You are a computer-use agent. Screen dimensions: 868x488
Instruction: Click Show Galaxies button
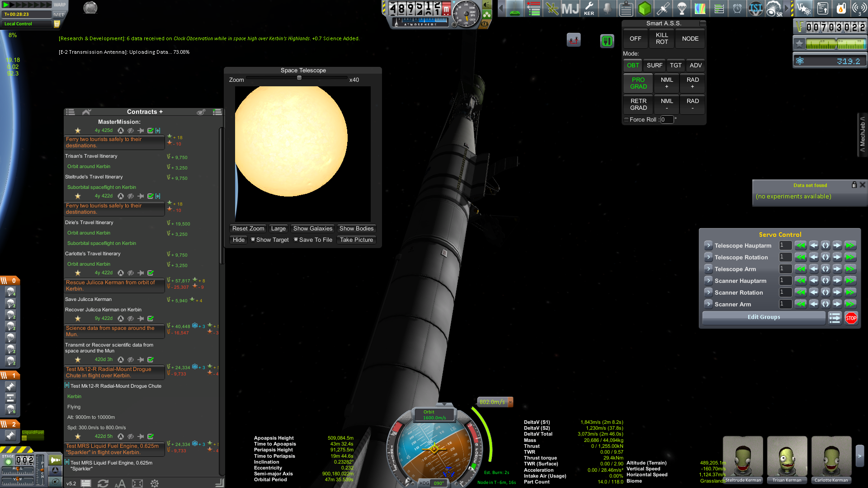(x=313, y=229)
